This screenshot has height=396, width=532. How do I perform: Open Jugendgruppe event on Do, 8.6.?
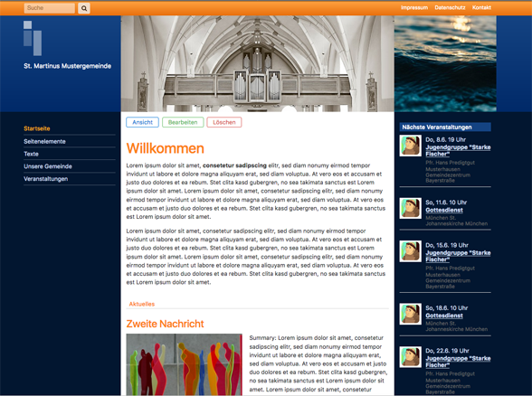coord(458,150)
